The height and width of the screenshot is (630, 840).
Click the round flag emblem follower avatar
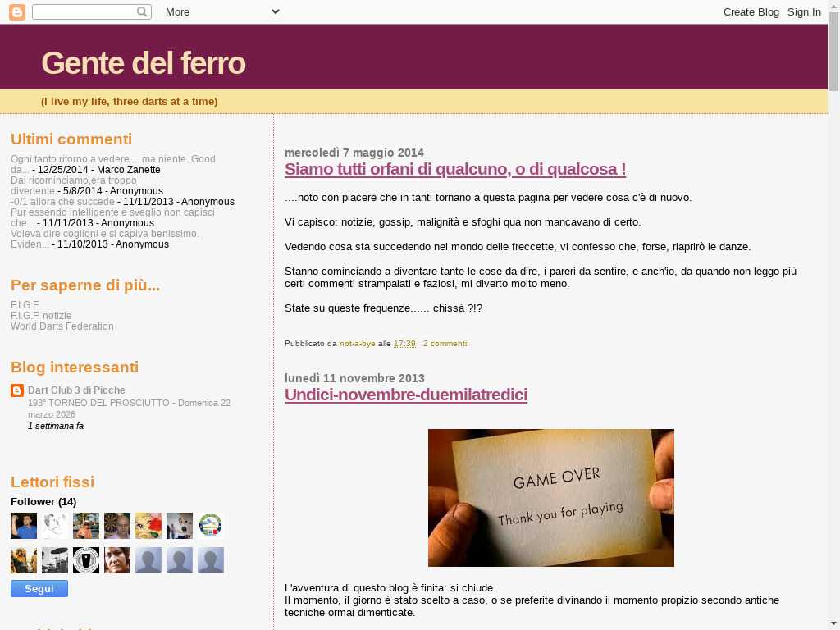click(211, 526)
